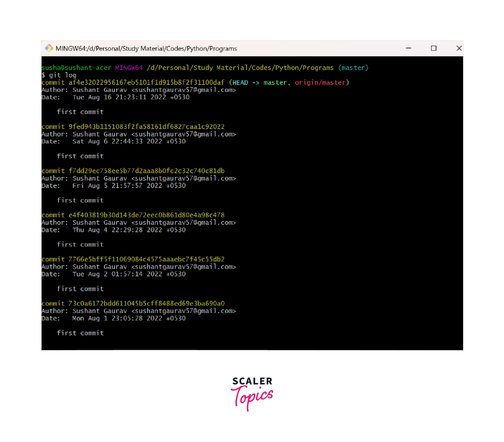Click commit hash starting with af4e3202
The image size is (504, 442).
click(x=146, y=83)
